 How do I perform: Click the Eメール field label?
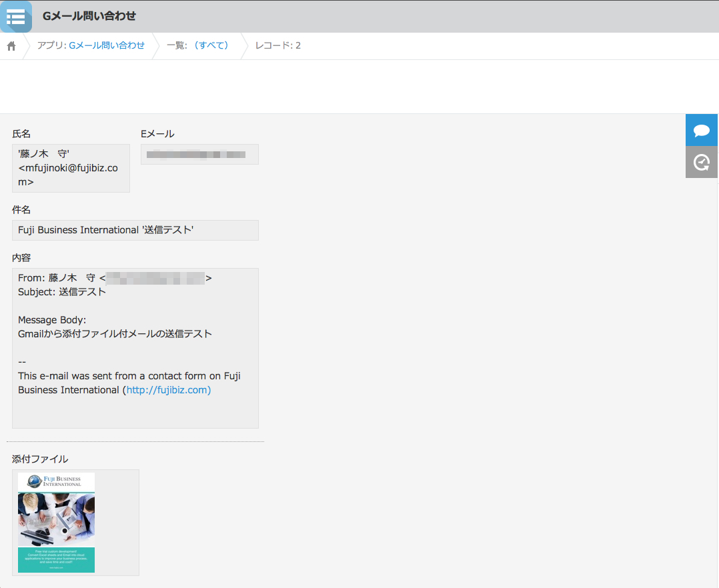click(x=157, y=134)
